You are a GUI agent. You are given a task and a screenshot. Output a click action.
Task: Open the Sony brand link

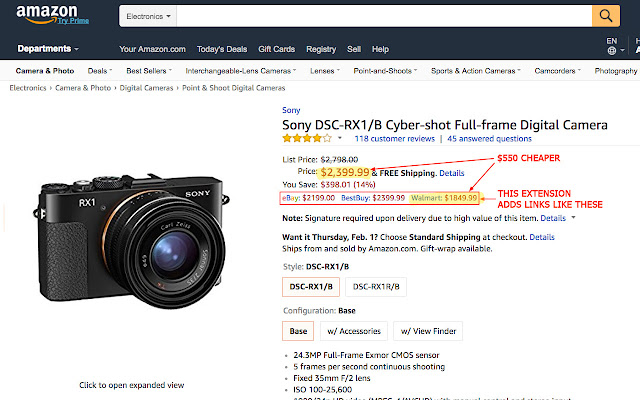click(x=291, y=110)
